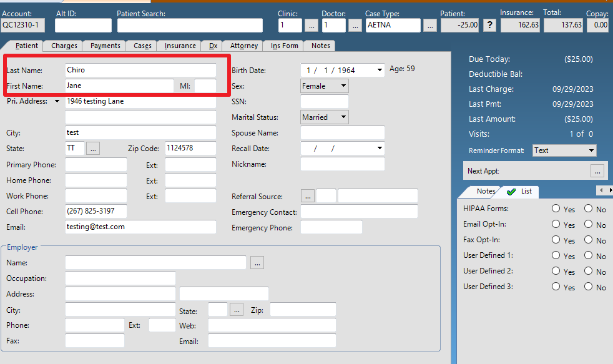Image resolution: width=613 pixels, height=364 pixels.
Task: Open the Clinic lookup ellipsis button
Action: pos(311,25)
